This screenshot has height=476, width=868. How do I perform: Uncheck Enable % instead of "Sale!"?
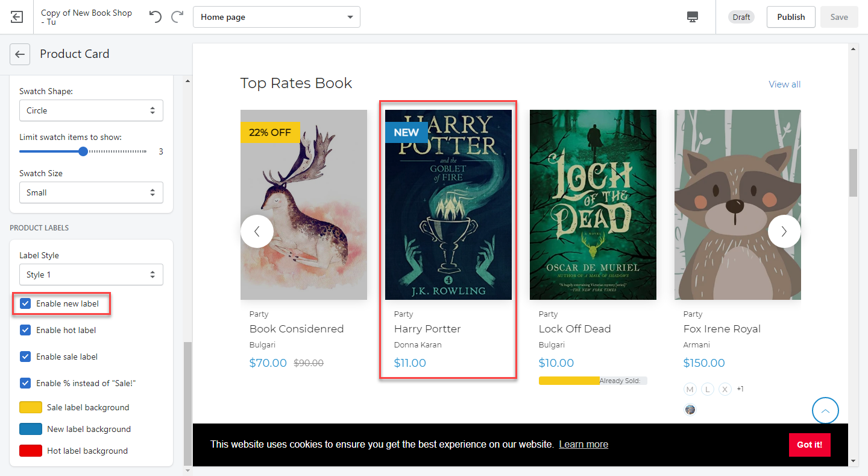click(25, 383)
